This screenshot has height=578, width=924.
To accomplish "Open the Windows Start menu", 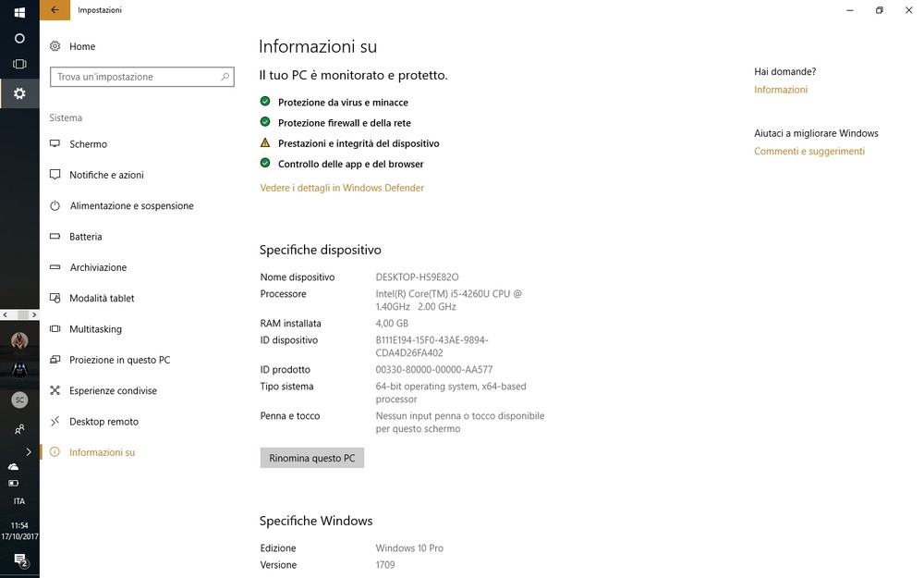I will (x=19, y=12).
